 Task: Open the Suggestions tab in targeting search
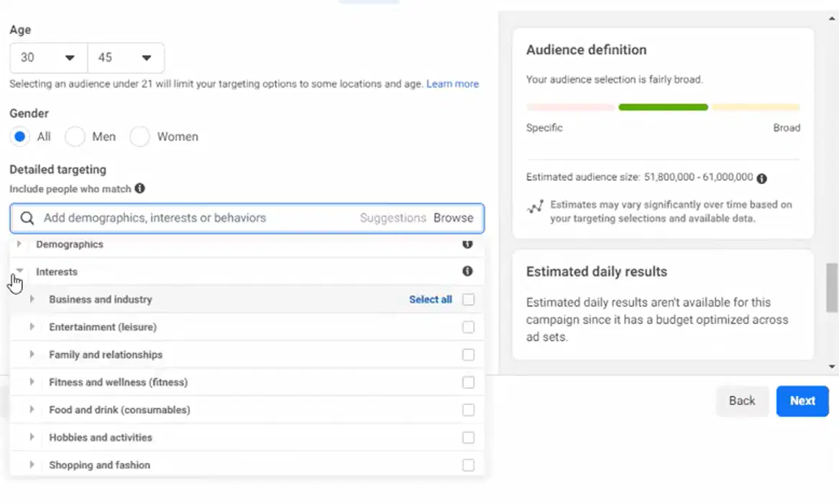click(x=393, y=218)
